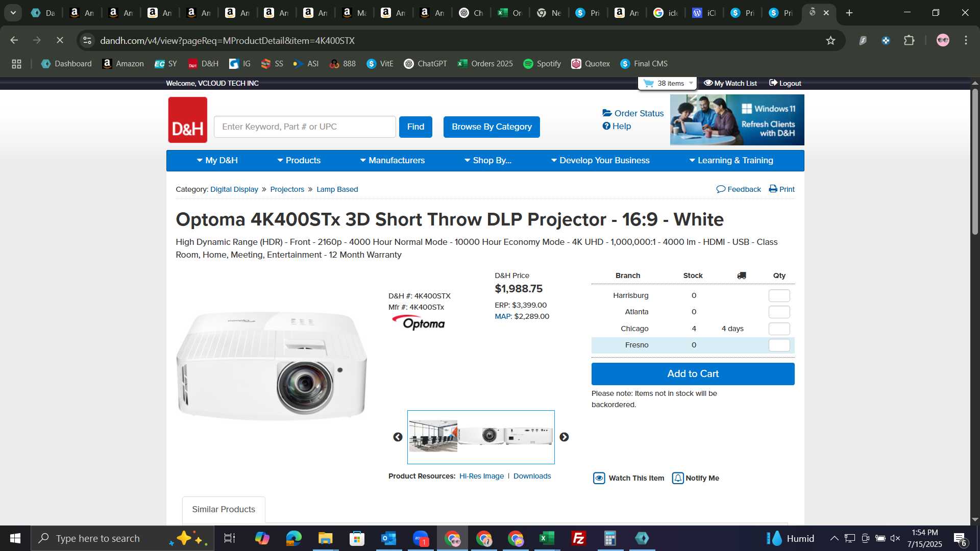Open Orders 2025 bookmark

(x=485, y=64)
